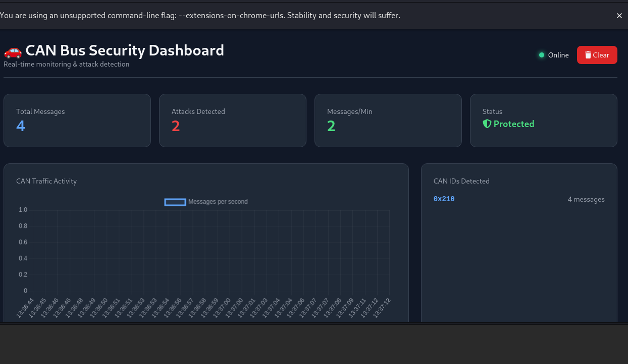
Task: Click the 4 messages count for 0x210
Action: (x=586, y=199)
